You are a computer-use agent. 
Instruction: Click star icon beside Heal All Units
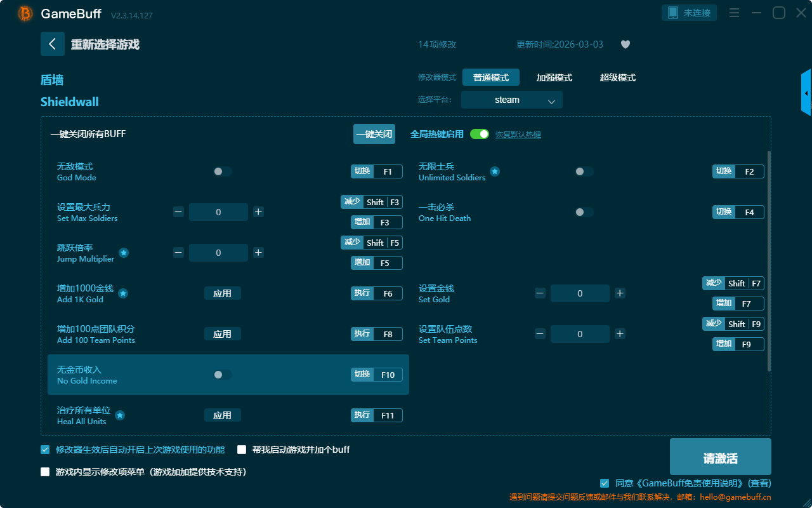click(x=120, y=415)
